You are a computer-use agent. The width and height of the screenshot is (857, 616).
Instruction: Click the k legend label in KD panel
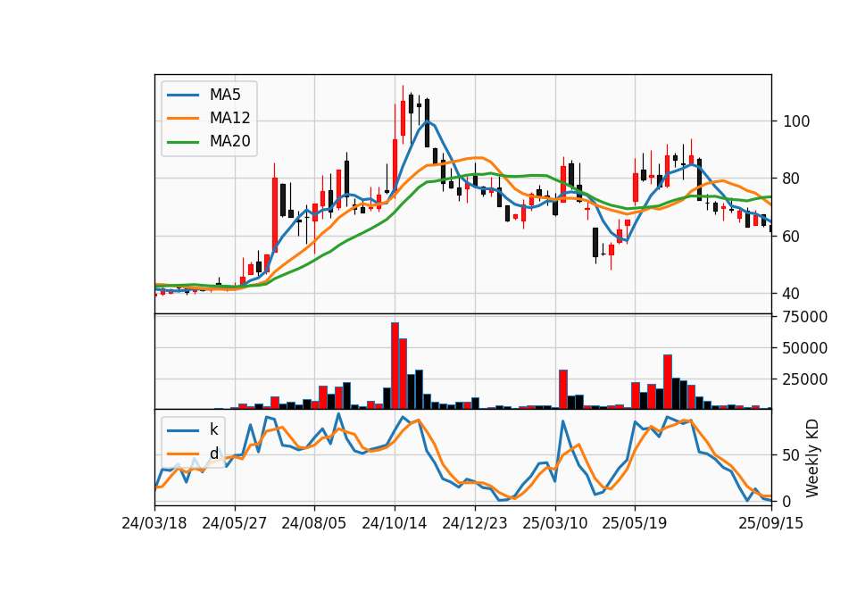pyautogui.click(x=213, y=429)
